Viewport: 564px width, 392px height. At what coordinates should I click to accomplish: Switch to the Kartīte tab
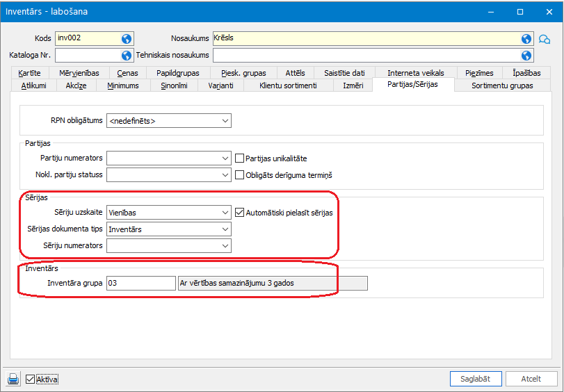(29, 73)
